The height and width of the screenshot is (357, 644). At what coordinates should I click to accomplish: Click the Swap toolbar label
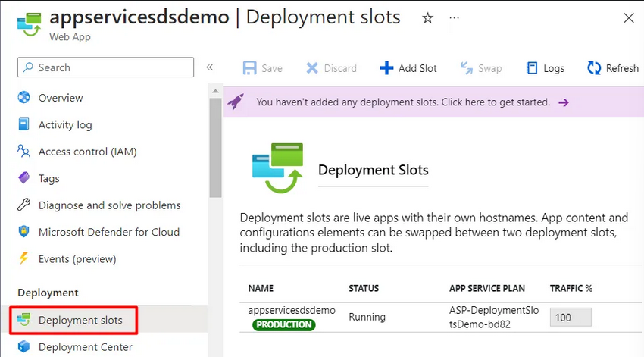point(490,69)
